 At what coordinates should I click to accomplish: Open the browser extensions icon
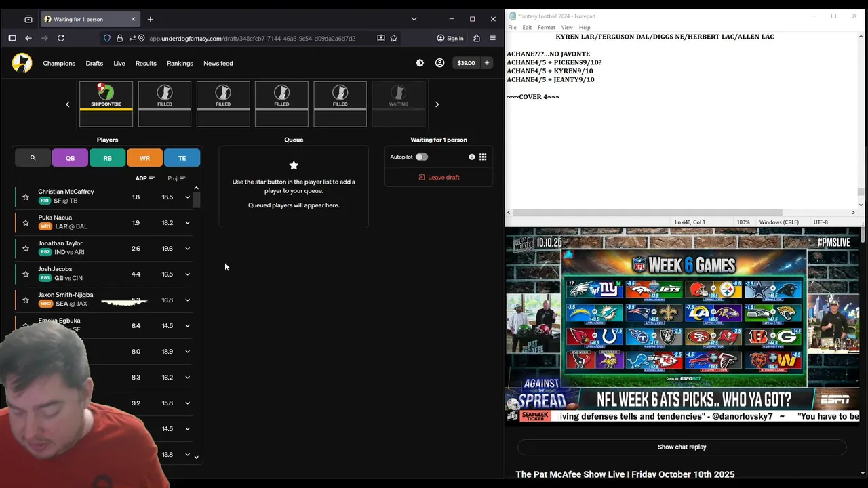[x=477, y=38]
